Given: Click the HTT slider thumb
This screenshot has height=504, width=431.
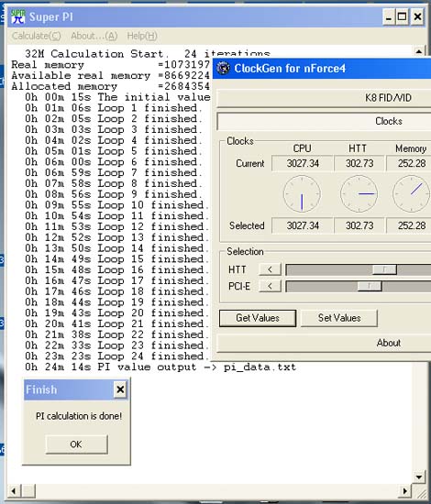Looking at the screenshot, I should click(x=384, y=269).
